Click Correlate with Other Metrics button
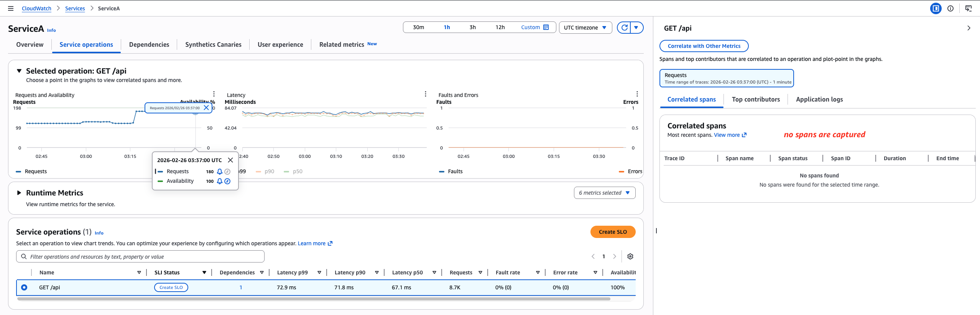980x315 pixels. (x=704, y=46)
